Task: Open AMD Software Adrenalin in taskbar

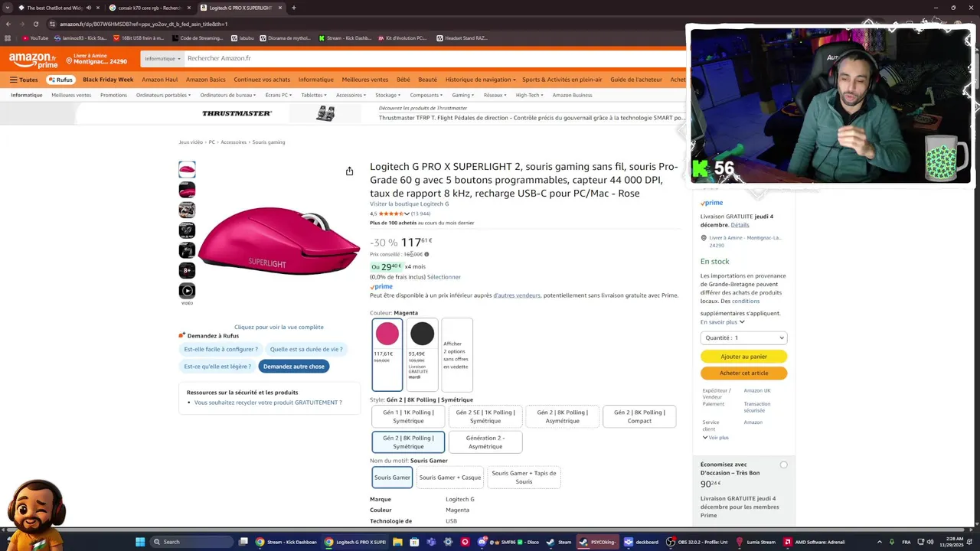Action: [815, 542]
